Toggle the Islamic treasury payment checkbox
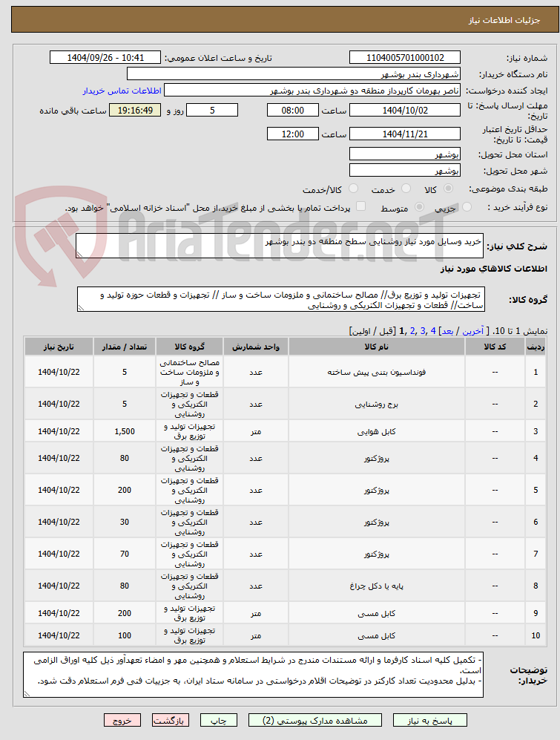This screenshot has width=560, height=740. tap(361, 206)
